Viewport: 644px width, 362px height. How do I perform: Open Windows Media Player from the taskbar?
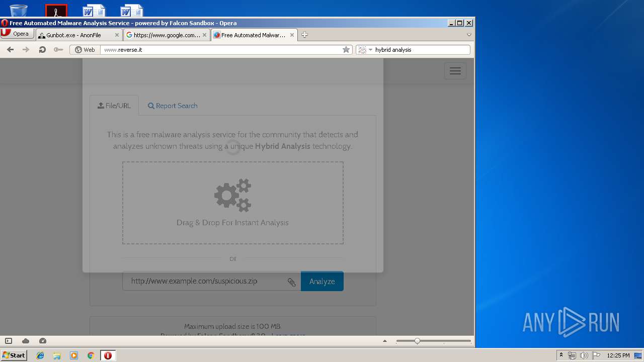click(x=74, y=355)
